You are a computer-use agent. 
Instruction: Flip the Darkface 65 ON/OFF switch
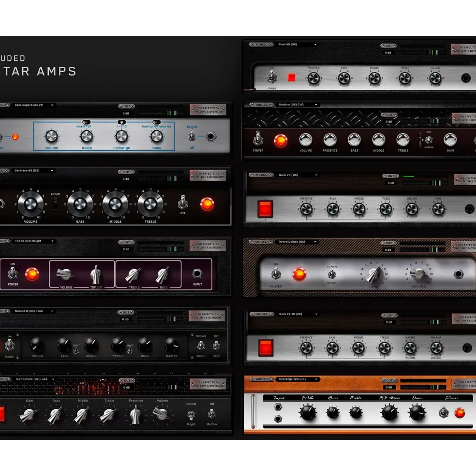183,203
